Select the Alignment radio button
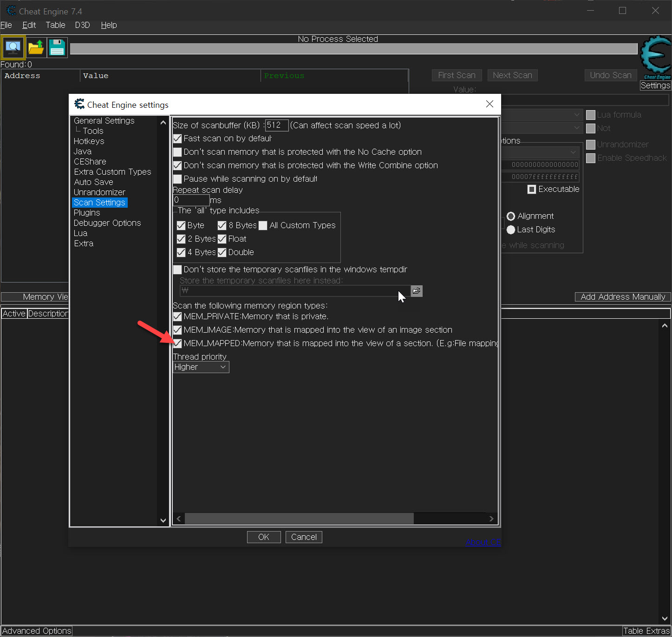This screenshot has width=672, height=637. coord(511,216)
